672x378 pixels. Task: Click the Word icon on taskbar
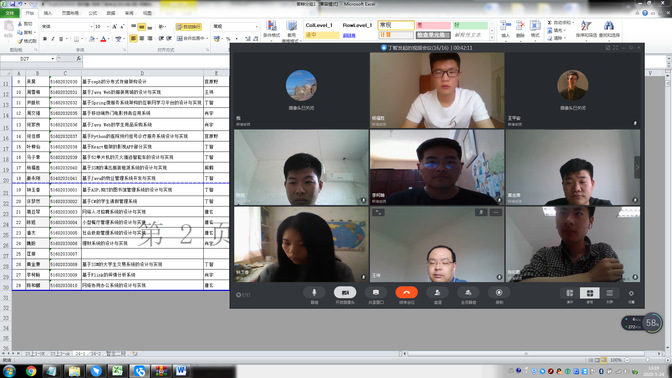(181, 371)
